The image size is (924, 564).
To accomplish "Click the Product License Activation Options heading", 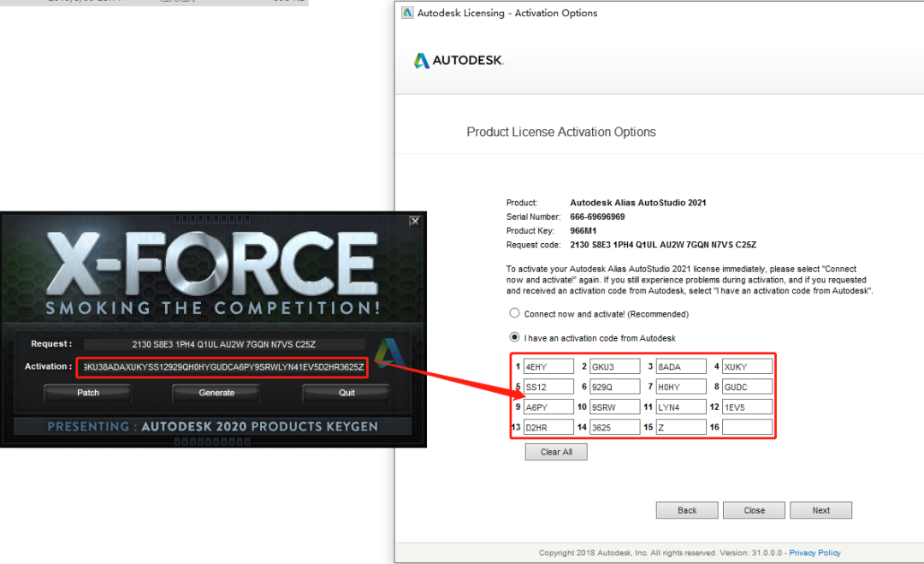I will pos(561,132).
